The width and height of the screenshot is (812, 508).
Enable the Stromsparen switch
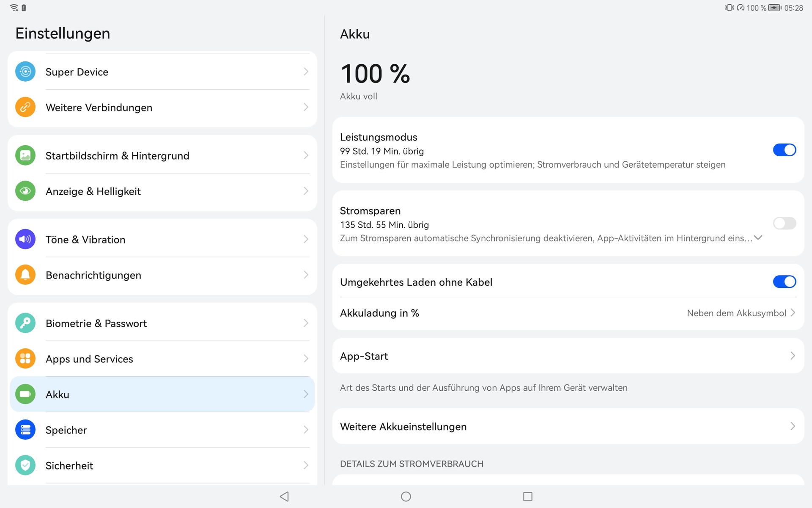[x=784, y=223]
